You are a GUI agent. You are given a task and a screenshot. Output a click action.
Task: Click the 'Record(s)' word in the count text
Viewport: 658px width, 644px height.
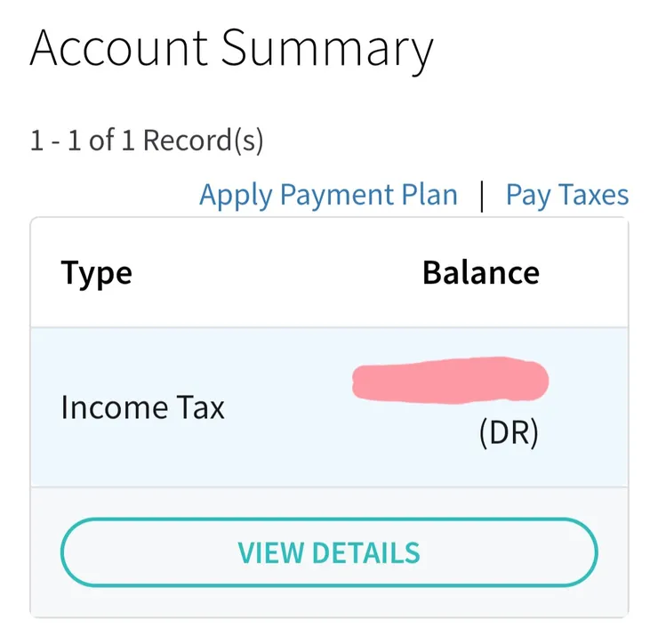click(x=203, y=141)
